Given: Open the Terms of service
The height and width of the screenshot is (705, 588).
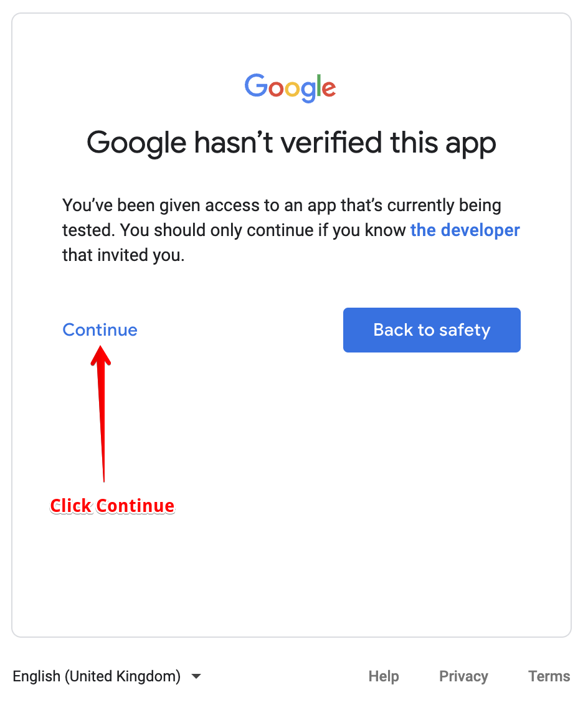Looking at the screenshot, I should coord(549,676).
